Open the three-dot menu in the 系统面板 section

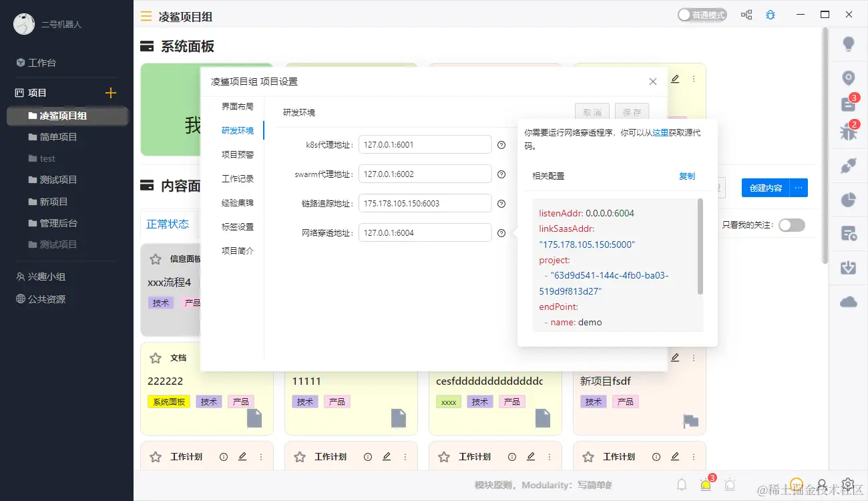pyautogui.click(x=694, y=79)
